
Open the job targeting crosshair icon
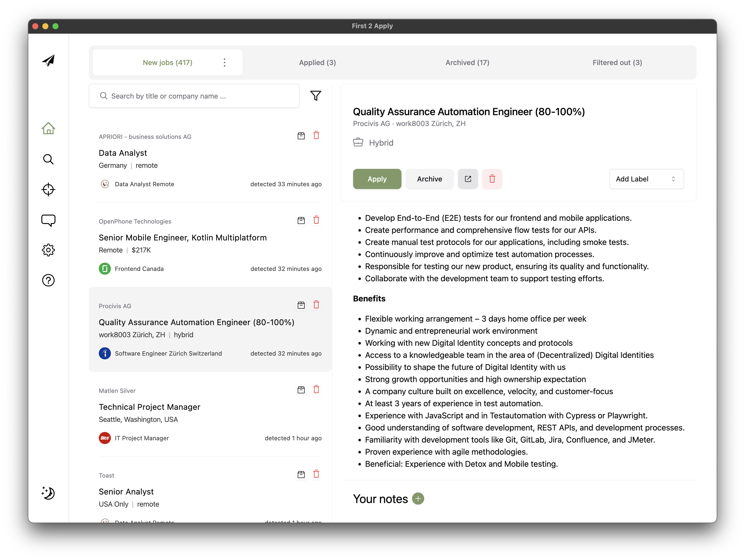pos(48,190)
